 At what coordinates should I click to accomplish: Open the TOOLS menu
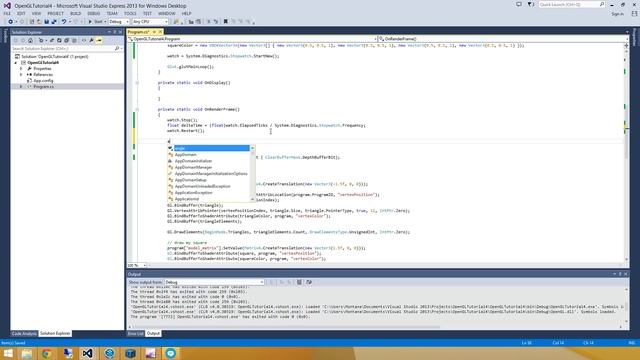(130, 13)
